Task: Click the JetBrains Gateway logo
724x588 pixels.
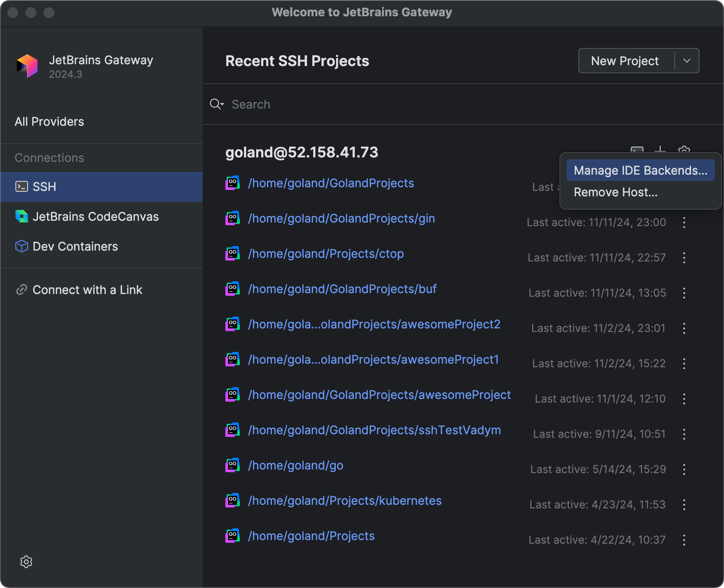Action: coord(27,66)
